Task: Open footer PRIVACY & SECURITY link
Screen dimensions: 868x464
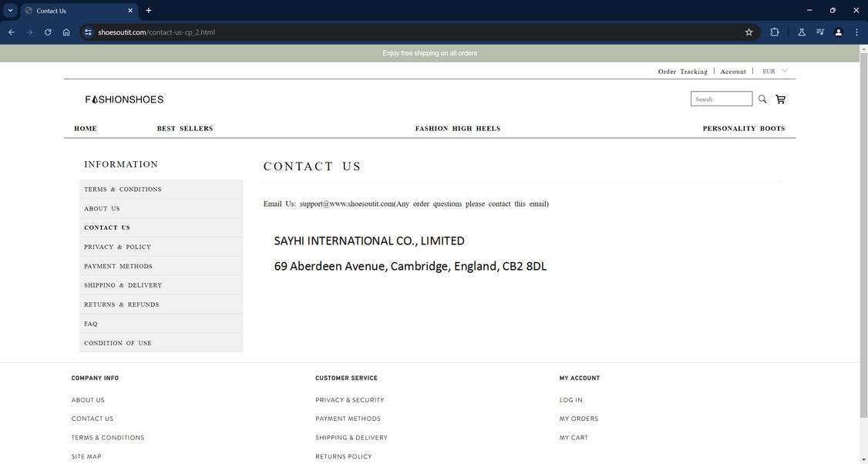Action: tap(350, 400)
